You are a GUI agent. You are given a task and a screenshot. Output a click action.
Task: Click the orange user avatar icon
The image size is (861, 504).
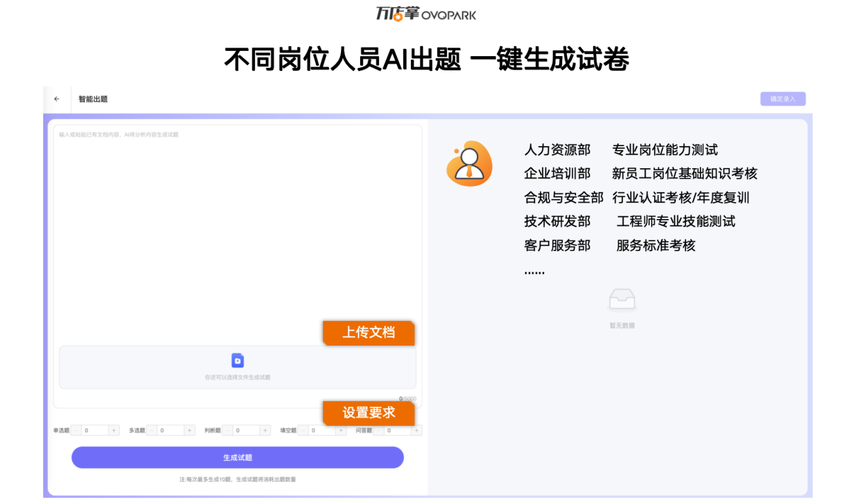468,164
